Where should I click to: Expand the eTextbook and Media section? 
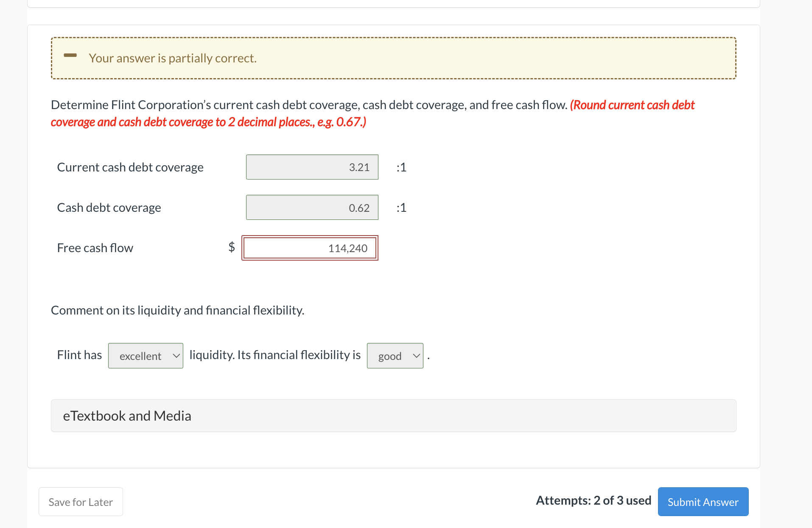(x=127, y=416)
